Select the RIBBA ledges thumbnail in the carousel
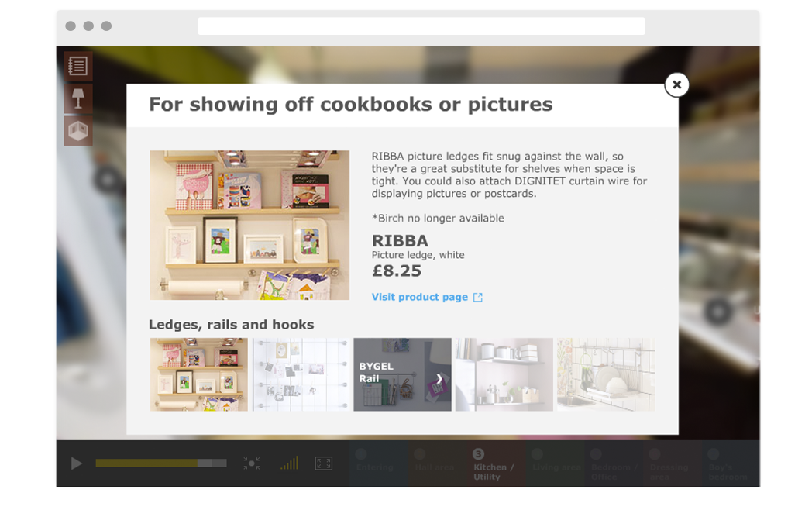Screen dimensions: 812x510 (199, 374)
